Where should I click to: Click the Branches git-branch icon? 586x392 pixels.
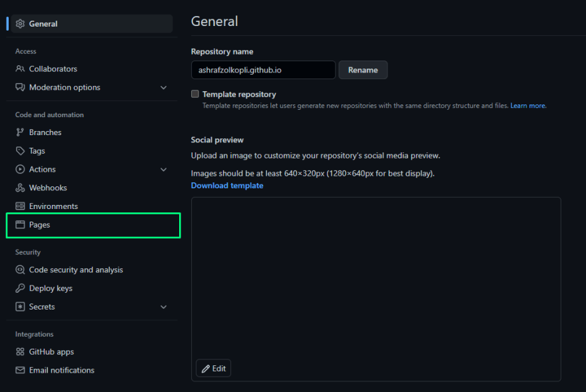(x=20, y=132)
